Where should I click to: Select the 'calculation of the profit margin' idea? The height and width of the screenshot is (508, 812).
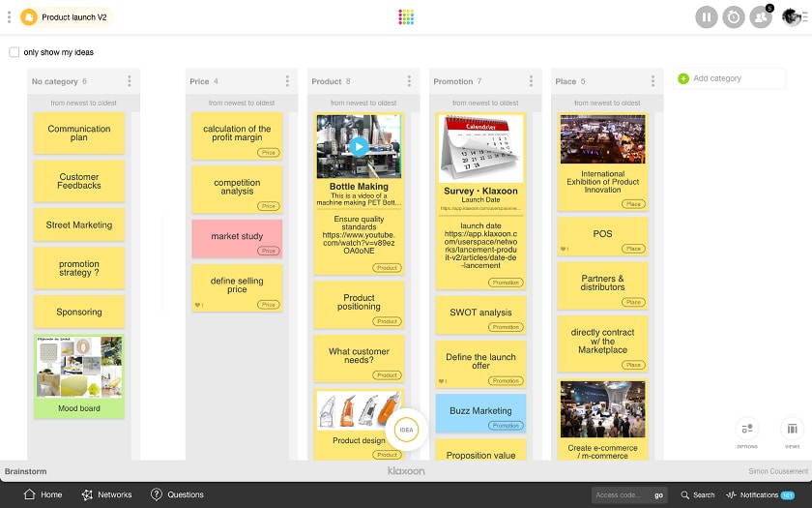pyautogui.click(x=237, y=135)
